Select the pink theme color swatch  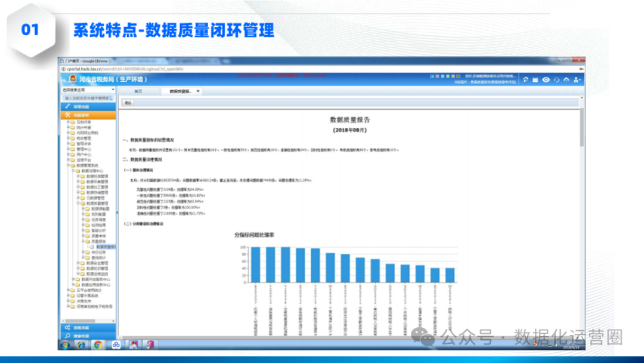(437, 76)
